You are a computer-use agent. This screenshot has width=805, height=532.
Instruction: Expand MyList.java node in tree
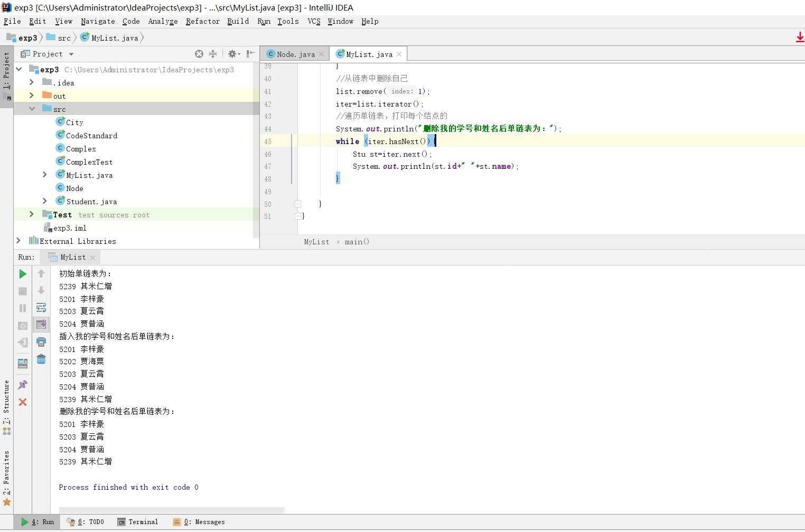(x=45, y=175)
